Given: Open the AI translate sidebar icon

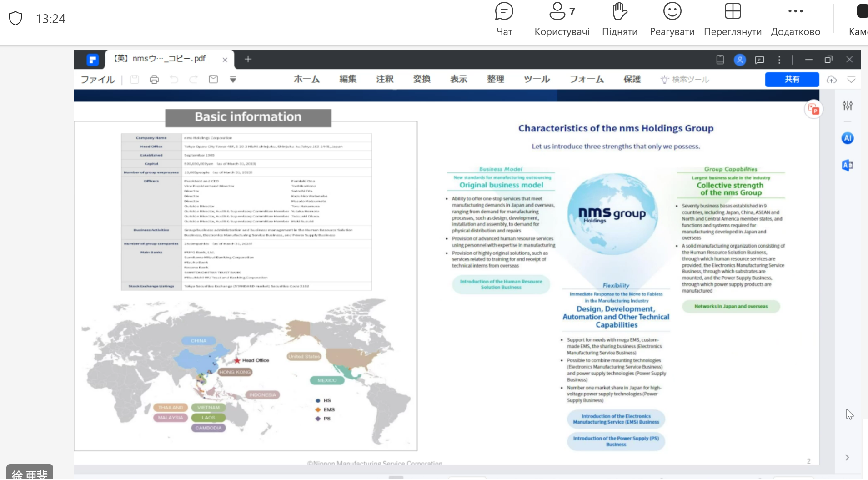Looking at the screenshot, I should [x=848, y=165].
